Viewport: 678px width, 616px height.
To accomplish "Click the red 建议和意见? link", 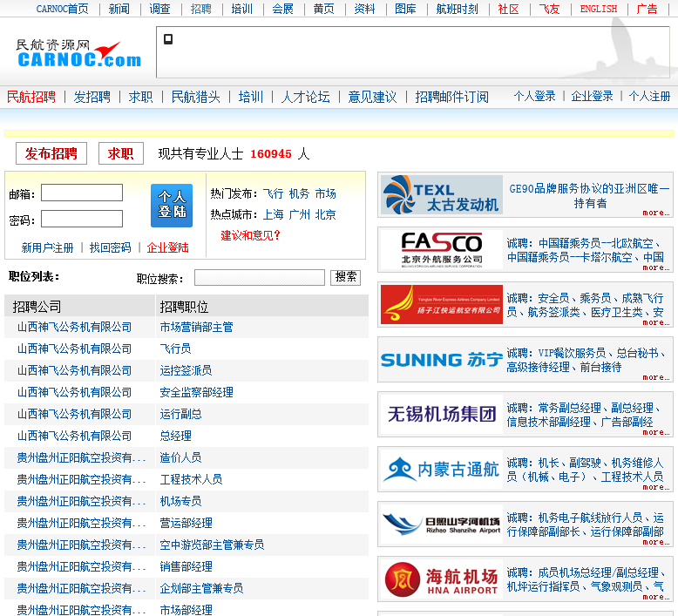I will (250, 235).
